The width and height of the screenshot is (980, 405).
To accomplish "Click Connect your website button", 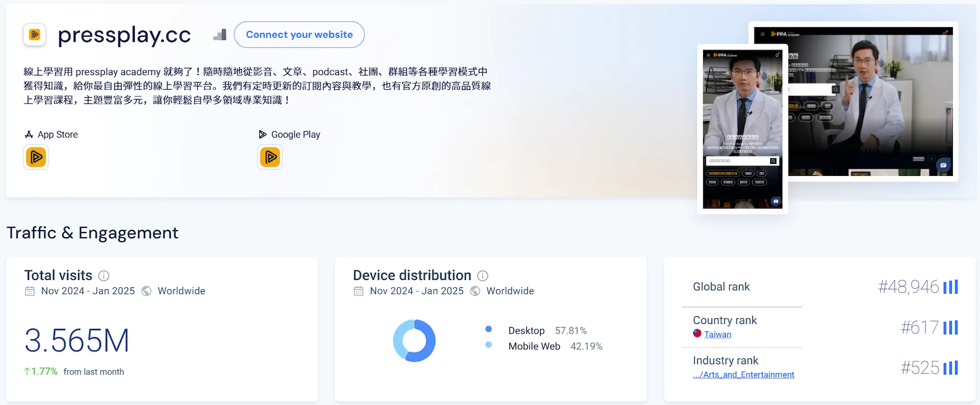I will coord(299,35).
